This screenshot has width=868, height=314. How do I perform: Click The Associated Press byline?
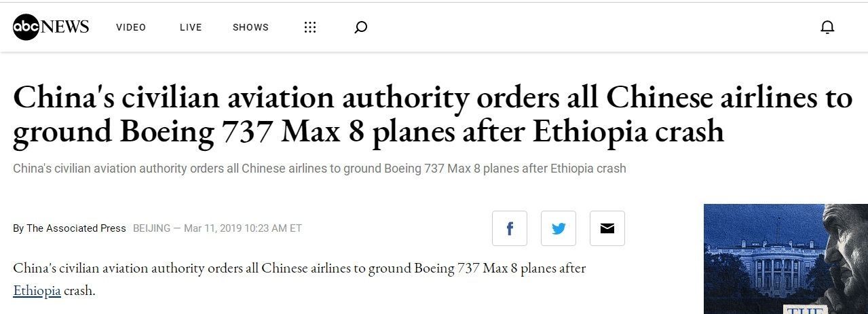tap(76, 228)
